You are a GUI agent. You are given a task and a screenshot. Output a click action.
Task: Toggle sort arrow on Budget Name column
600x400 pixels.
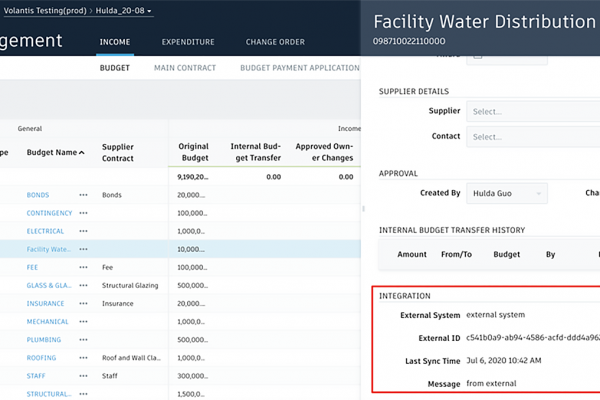(82, 153)
